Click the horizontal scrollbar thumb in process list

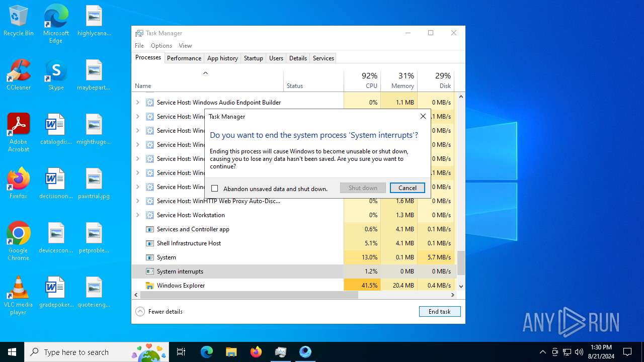tap(249, 295)
